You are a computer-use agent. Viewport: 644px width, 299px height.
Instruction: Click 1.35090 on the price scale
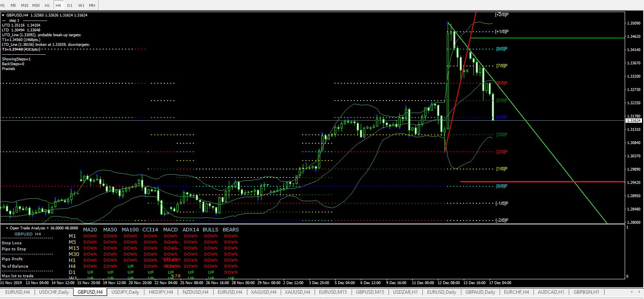coord(634,23)
